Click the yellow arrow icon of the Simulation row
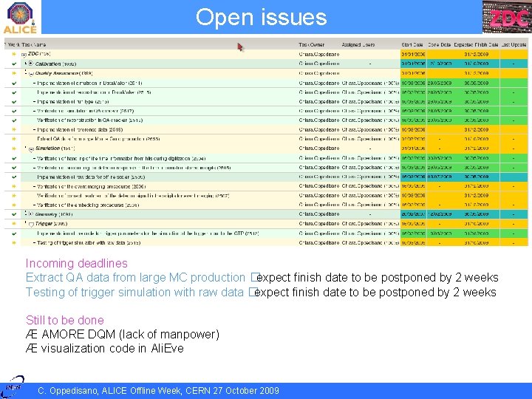The height and width of the screenshot is (399, 532). 14,149
